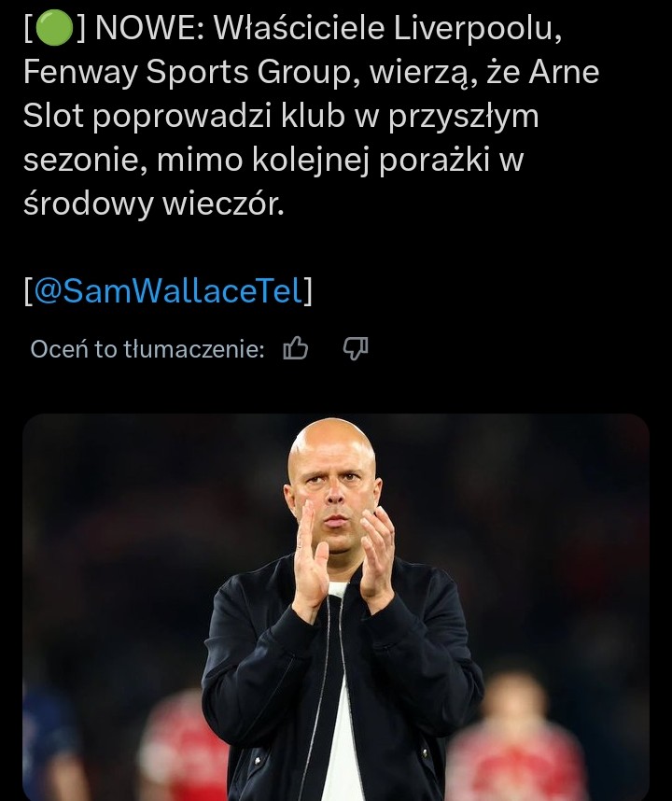This screenshot has width=672, height=801.
Task: Rate the translation with thumbs down
Action: pyautogui.click(x=356, y=349)
